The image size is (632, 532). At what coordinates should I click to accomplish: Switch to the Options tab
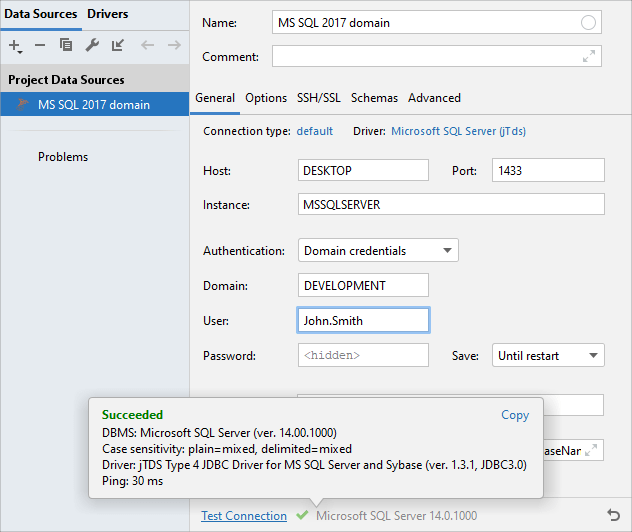266,98
